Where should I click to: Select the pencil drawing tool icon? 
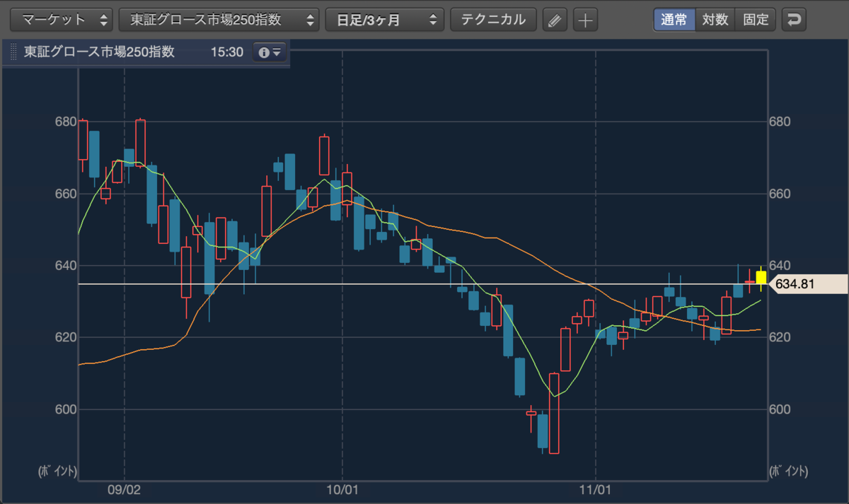click(555, 20)
